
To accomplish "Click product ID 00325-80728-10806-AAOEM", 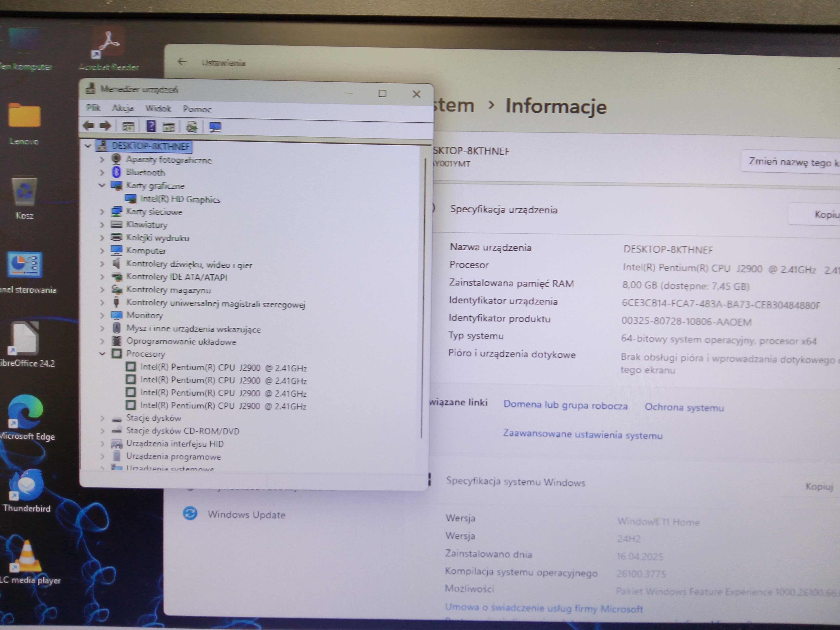I will coord(686,322).
